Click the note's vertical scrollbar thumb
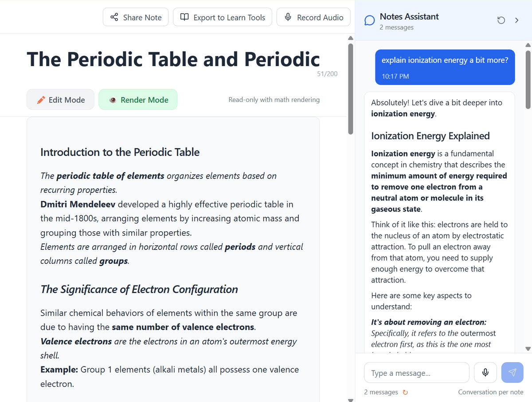 (350, 89)
